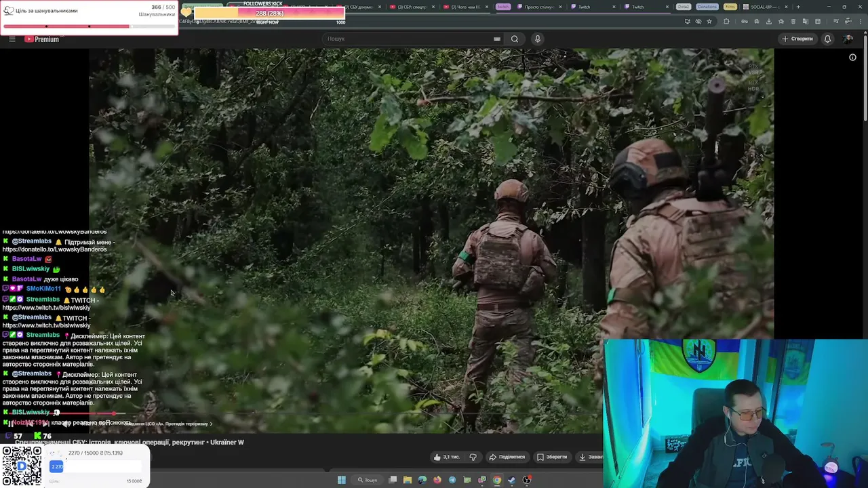Screen dimensions: 868x488
Task: Click the donation QR code
Action: click(22, 466)
